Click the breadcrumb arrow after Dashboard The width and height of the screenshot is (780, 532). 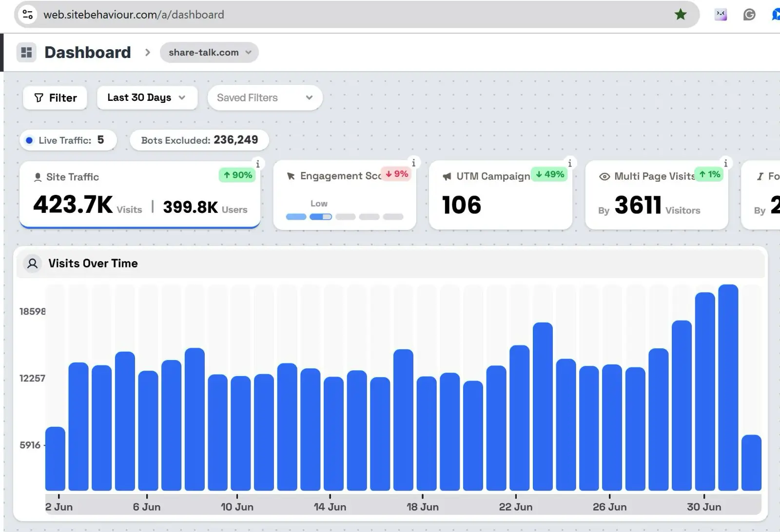click(x=148, y=52)
